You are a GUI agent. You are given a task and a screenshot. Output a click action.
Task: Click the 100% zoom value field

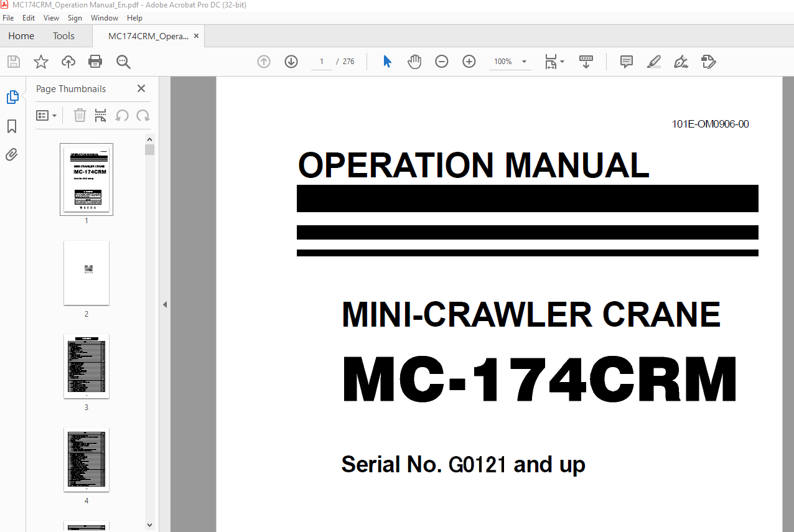click(503, 62)
